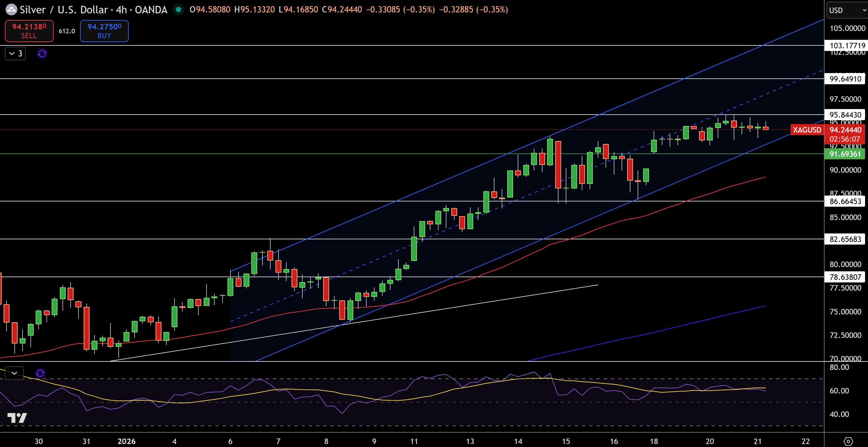
Task: Click the XAGUSD price label tag
Action: (807, 130)
